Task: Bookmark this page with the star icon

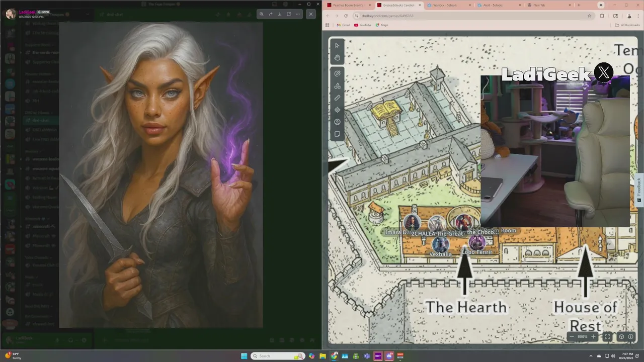Action: pos(589,16)
